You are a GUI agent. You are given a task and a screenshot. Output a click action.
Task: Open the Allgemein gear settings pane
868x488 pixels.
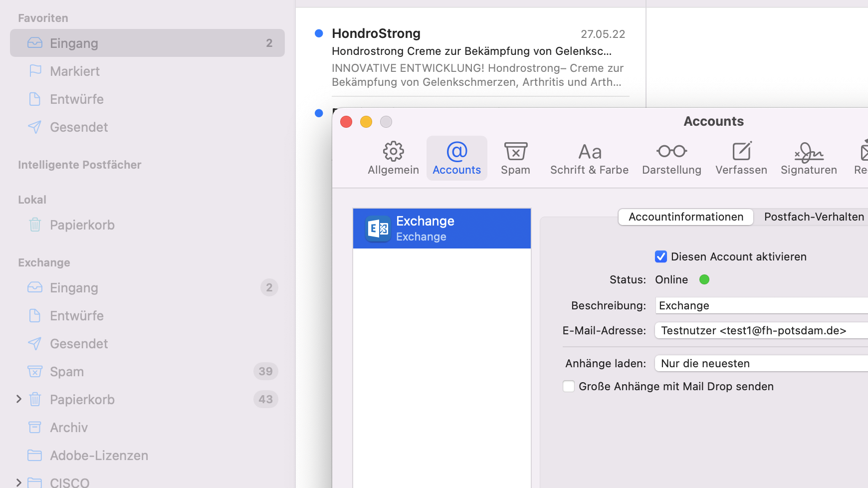click(x=393, y=158)
